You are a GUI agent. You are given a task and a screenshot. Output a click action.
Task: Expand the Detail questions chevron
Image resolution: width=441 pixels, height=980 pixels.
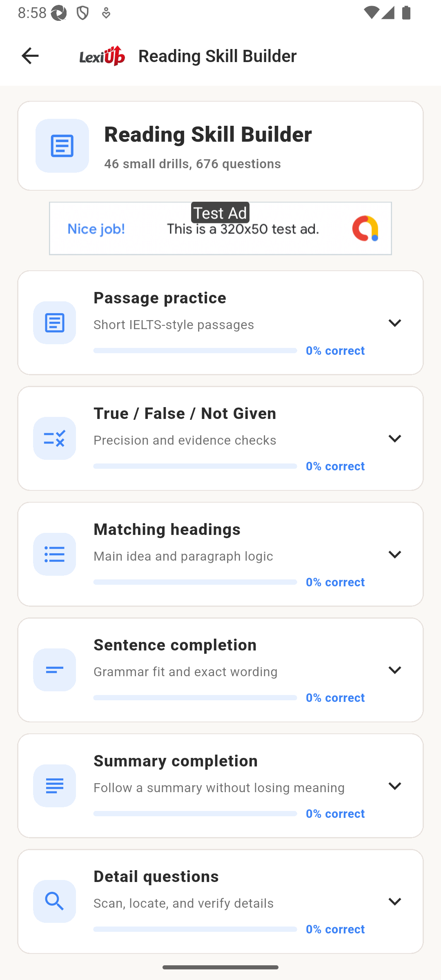(394, 901)
